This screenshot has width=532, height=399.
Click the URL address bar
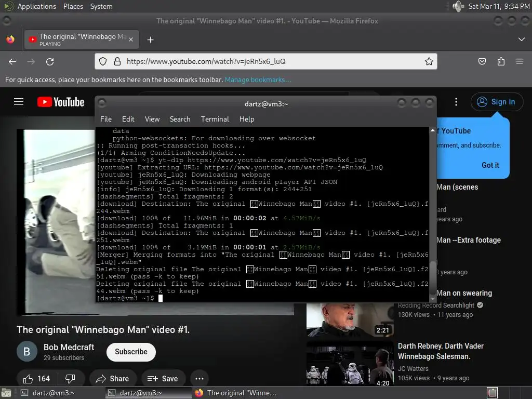pyautogui.click(x=266, y=61)
